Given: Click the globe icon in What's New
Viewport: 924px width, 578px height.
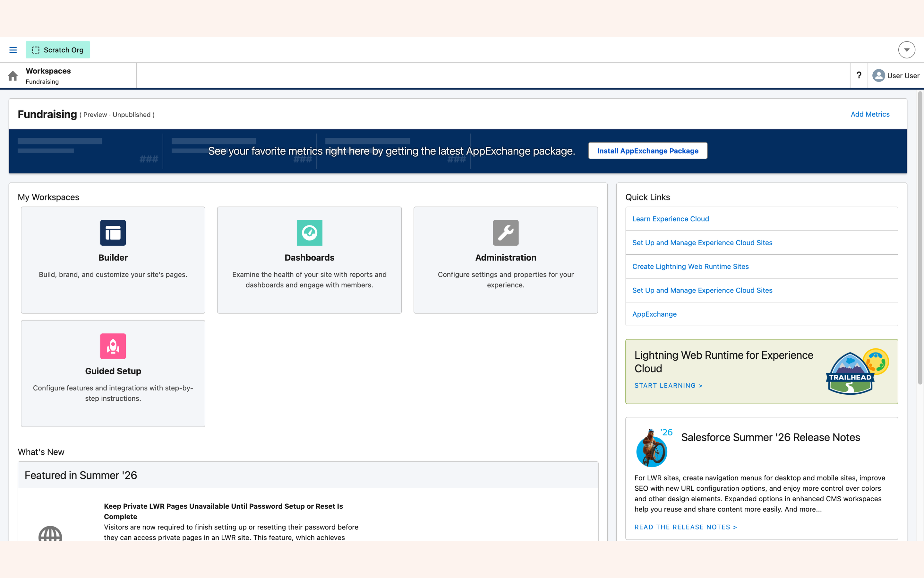Looking at the screenshot, I should click(x=50, y=534).
